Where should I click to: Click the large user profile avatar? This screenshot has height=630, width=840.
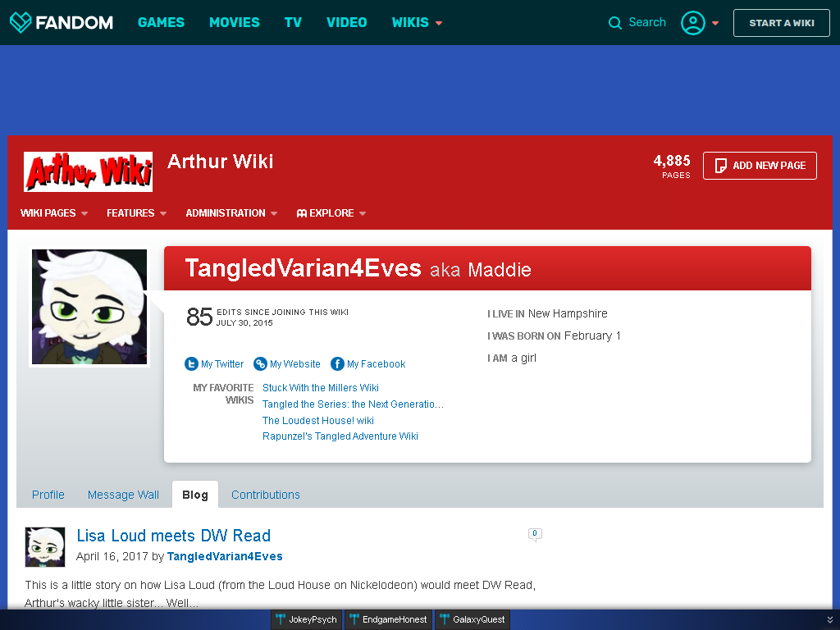click(x=89, y=307)
